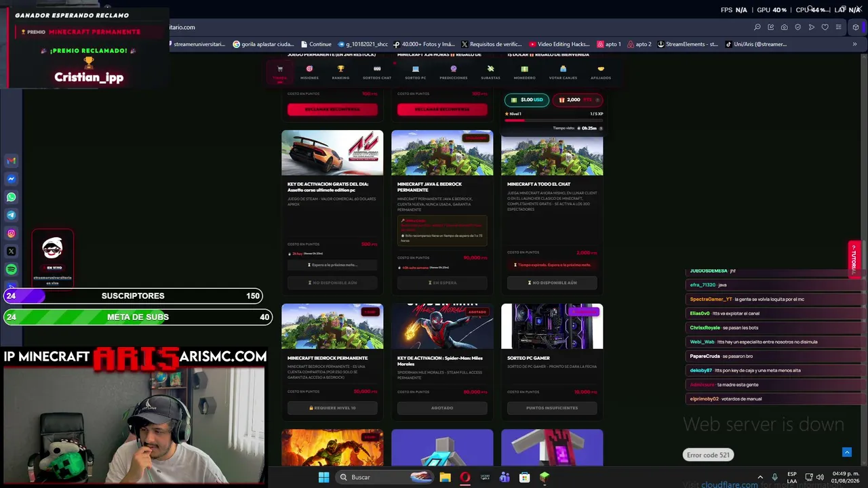This screenshot has height=488, width=868.
Task: Switch to the Ranking tab
Action: coord(340,72)
